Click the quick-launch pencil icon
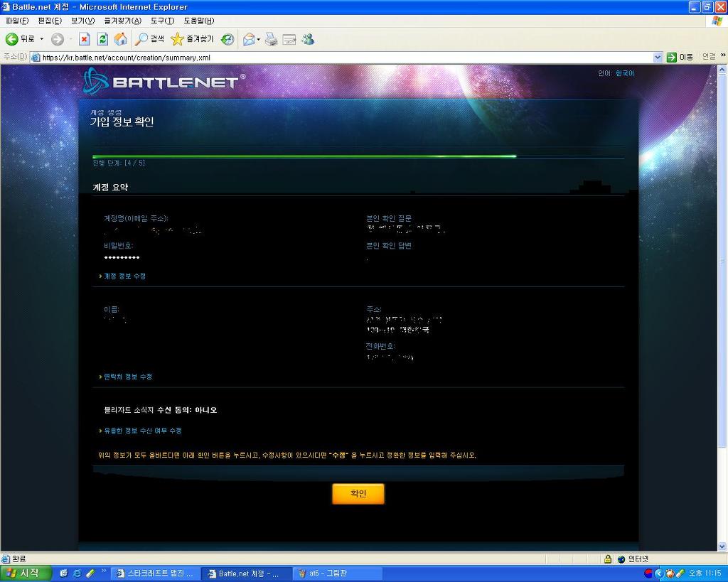The width and height of the screenshot is (728, 582). pyautogui.click(x=90, y=573)
